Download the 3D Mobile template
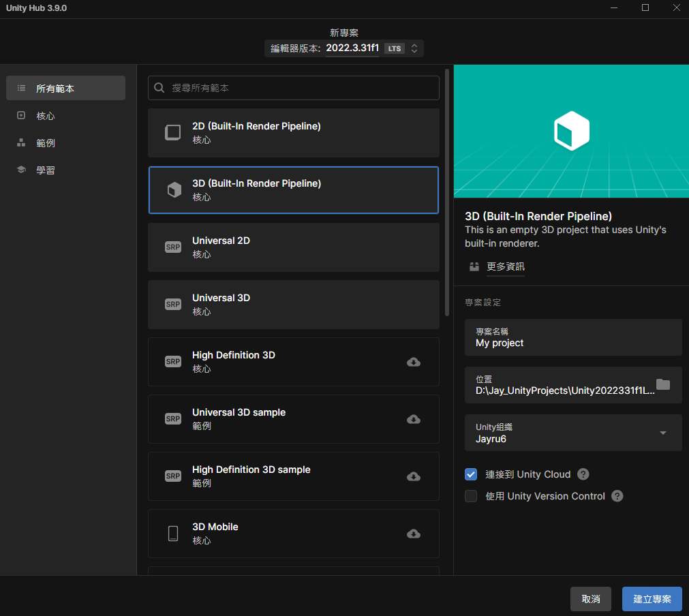This screenshot has height=616, width=689. tap(414, 534)
